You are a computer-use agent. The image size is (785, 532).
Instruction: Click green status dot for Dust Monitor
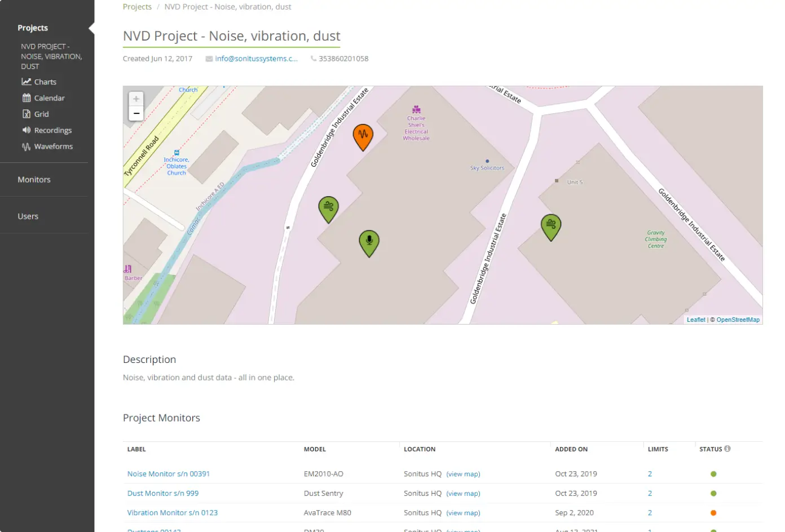[713, 493]
